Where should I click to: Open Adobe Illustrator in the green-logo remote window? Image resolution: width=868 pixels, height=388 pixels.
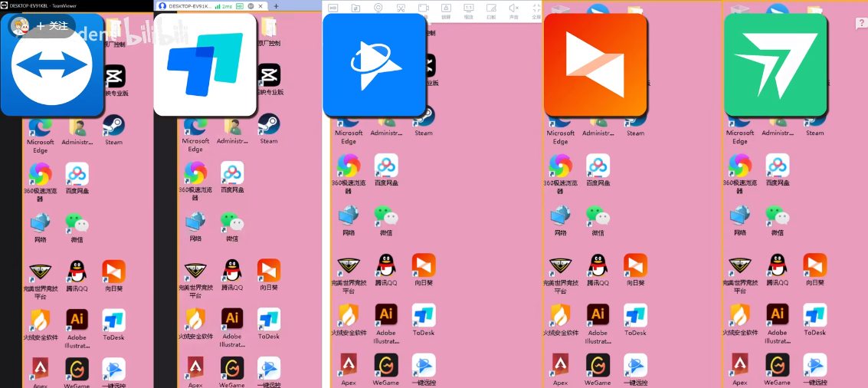pyautogui.click(x=778, y=324)
